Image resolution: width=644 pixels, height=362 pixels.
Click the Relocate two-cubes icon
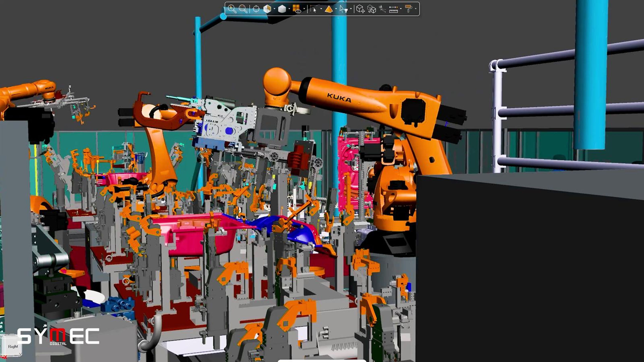point(372,9)
